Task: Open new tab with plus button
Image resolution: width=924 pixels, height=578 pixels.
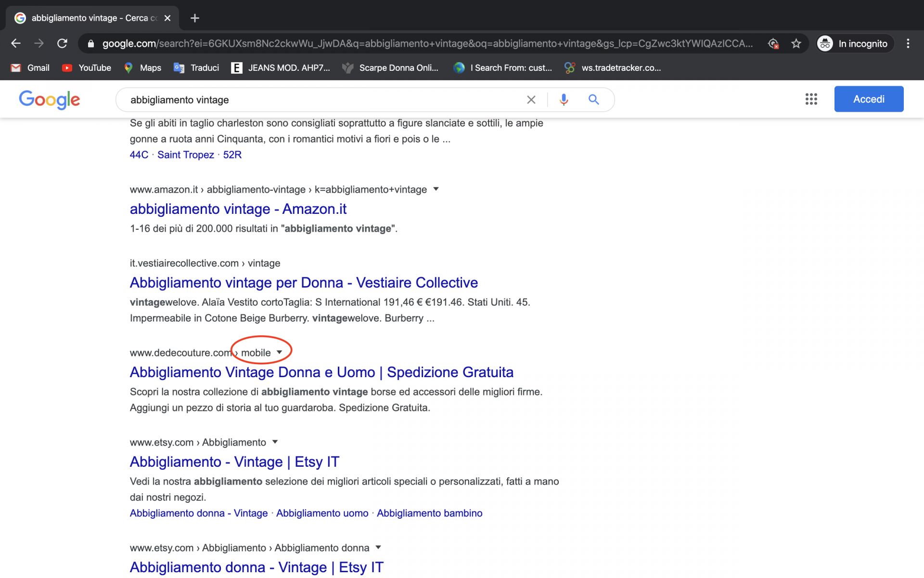Action: (194, 18)
